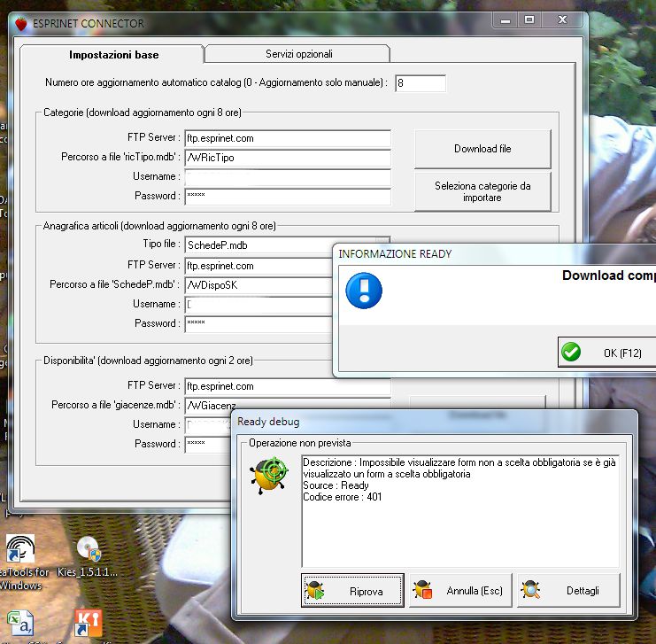Click the Riprova button

click(352, 590)
